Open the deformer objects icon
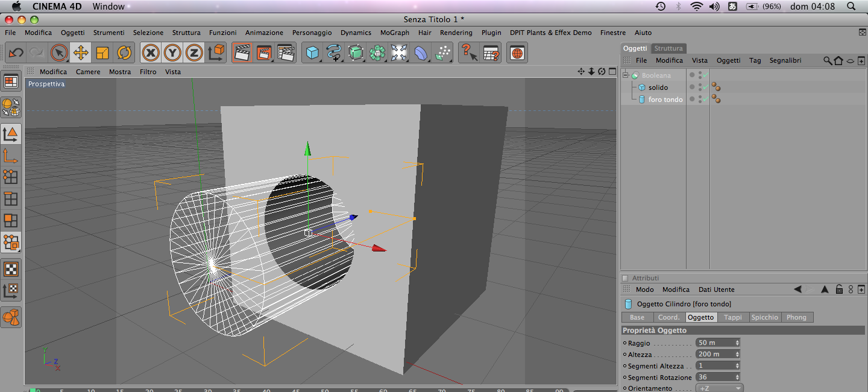Screen dimensions: 868x392 pyautogui.click(x=421, y=53)
